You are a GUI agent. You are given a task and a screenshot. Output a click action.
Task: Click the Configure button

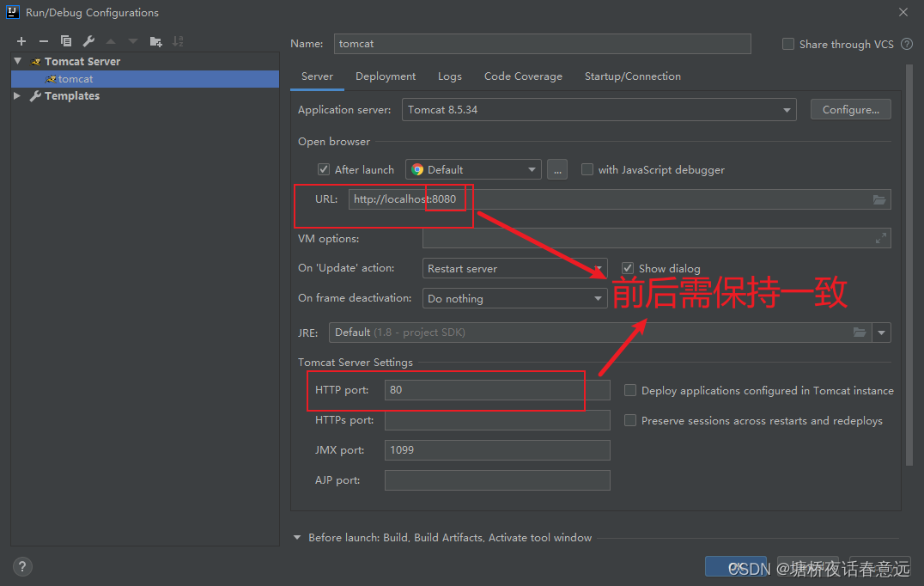pos(850,109)
